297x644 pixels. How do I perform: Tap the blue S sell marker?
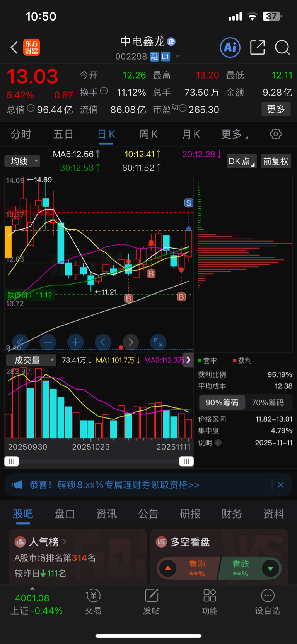point(189,203)
